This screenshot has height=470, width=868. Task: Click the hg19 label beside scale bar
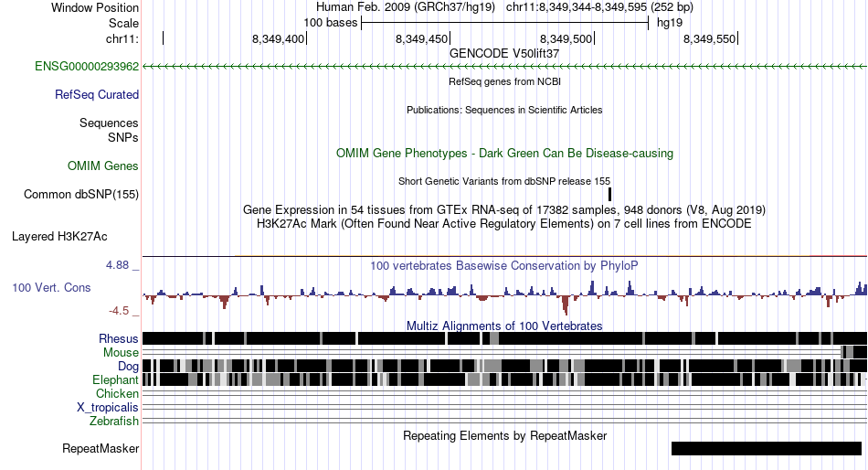coord(670,23)
